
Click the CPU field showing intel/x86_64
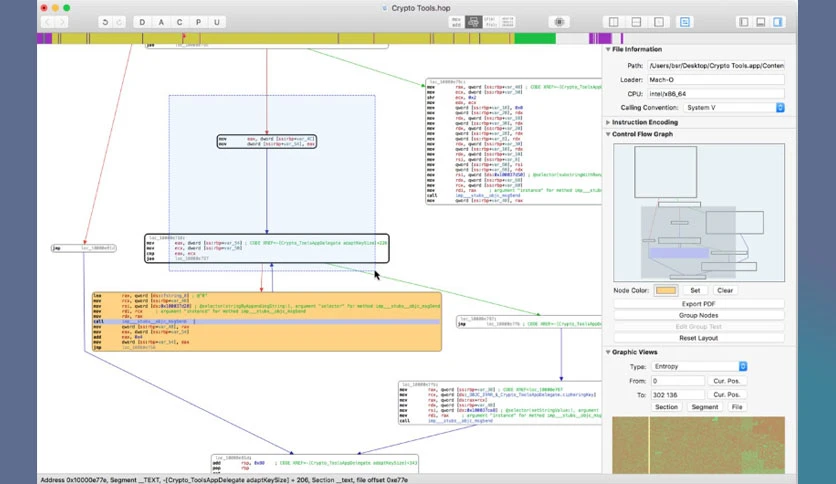[x=716, y=94]
